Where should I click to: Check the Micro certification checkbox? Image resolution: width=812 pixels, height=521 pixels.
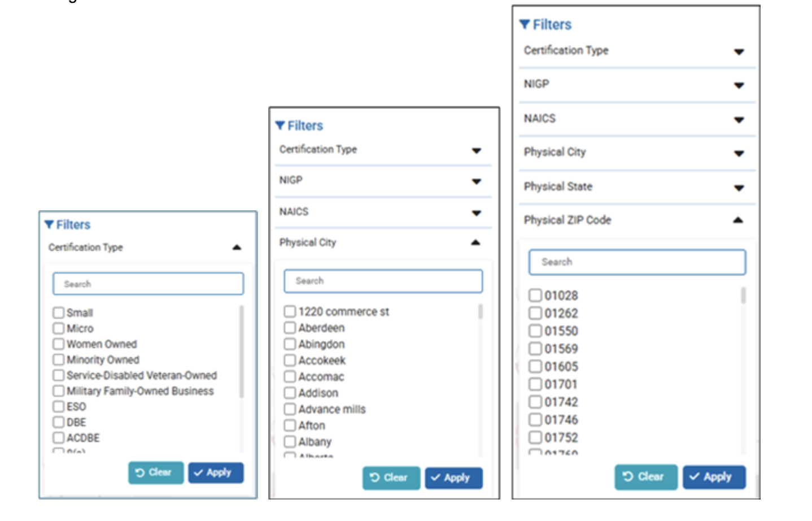tap(58, 328)
